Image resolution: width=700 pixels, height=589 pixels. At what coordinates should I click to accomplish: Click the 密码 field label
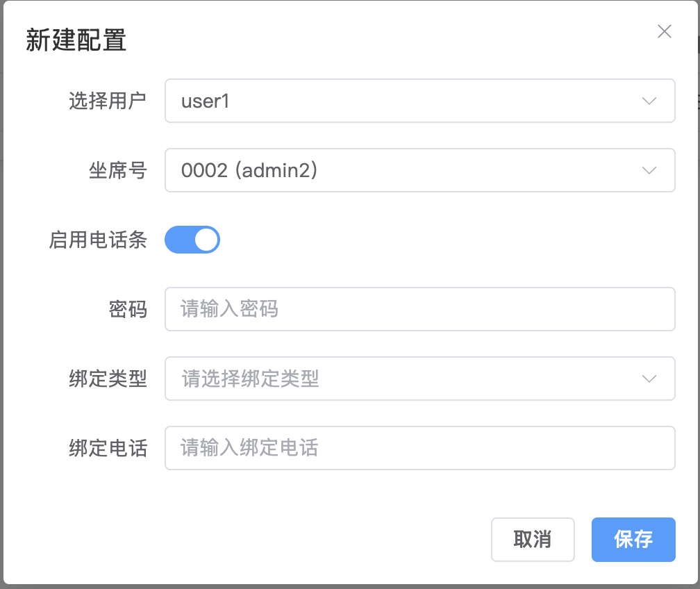[x=128, y=310]
